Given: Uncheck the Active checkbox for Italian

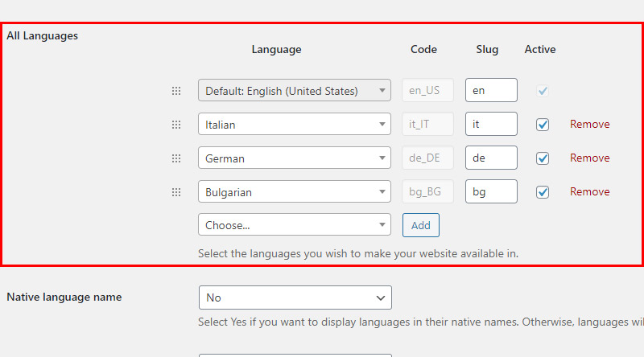Looking at the screenshot, I should [x=542, y=125].
